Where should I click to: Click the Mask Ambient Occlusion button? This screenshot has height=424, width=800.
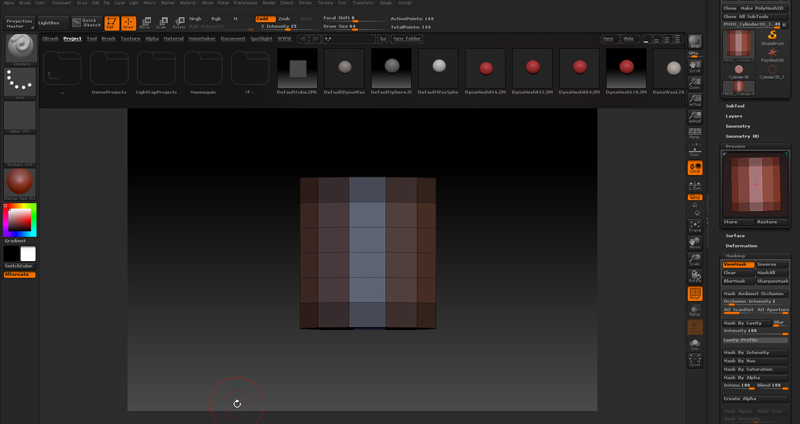(x=755, y=293)
